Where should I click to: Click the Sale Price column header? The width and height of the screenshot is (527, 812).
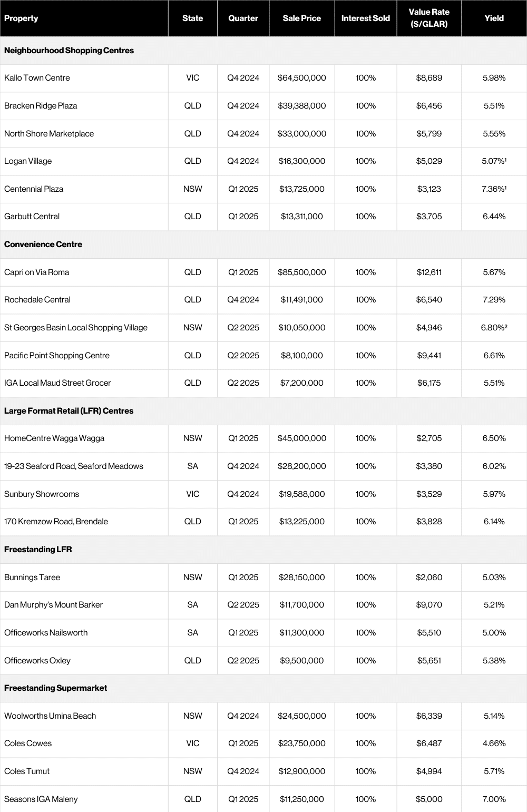(x=301, y=18)
